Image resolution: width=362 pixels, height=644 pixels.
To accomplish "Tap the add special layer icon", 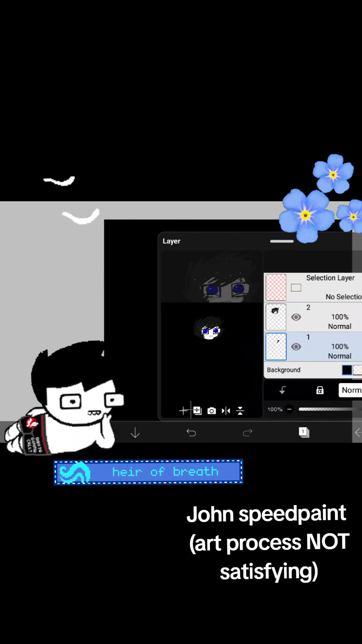I will pyautogui.click(x=197, y=411).
